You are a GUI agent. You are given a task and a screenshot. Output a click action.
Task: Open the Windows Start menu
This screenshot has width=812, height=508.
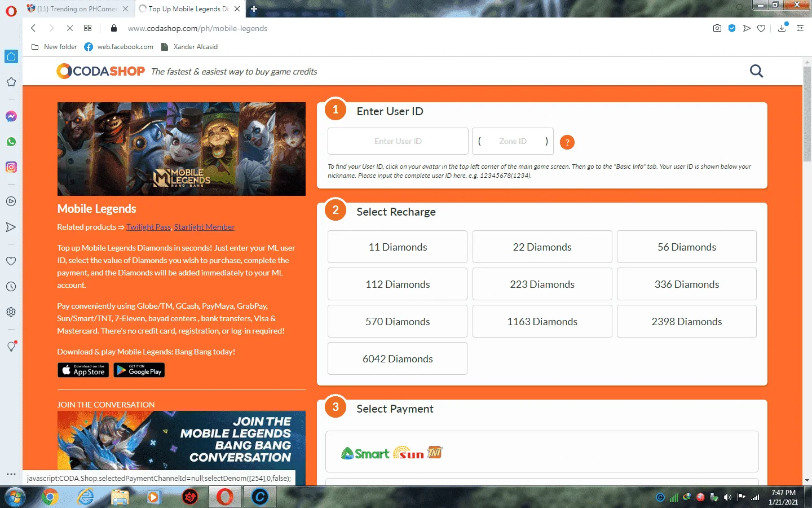point(15,497)
